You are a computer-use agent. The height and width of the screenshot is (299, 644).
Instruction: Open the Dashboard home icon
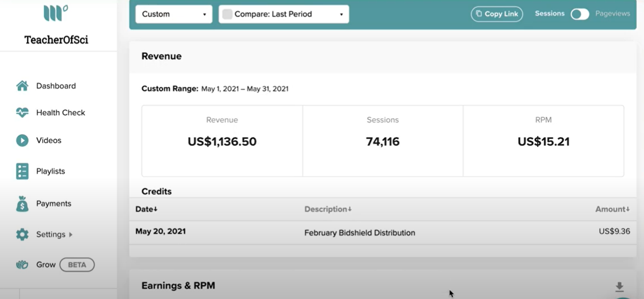[x=22, y=86]
